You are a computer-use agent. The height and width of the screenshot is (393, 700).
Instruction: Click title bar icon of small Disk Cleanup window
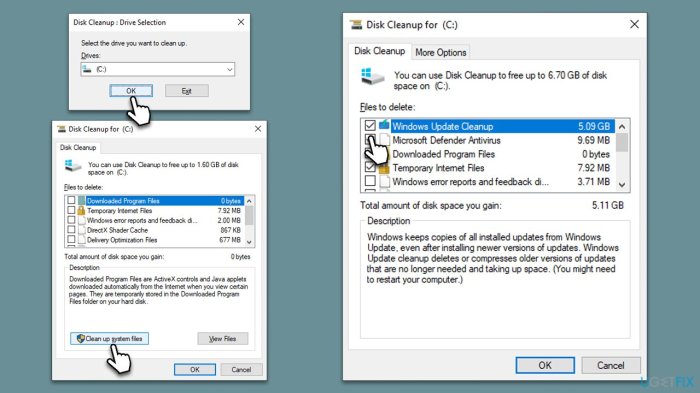[x=61, y=129]
